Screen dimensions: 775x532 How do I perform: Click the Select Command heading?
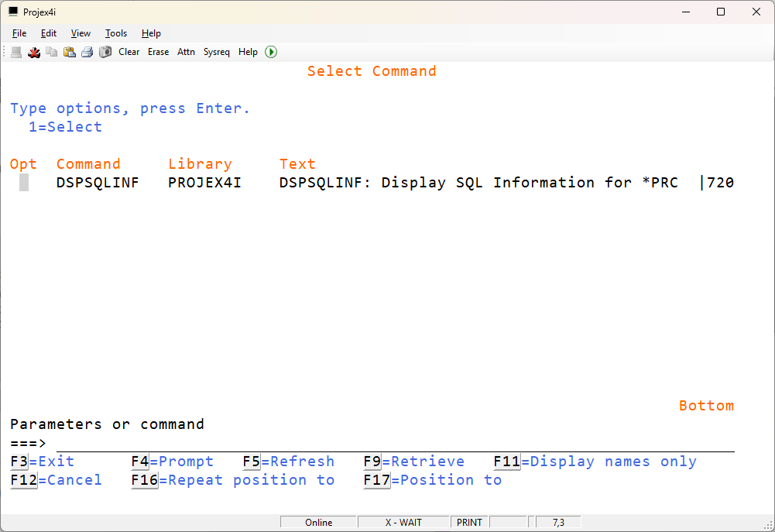click(372, 71)
